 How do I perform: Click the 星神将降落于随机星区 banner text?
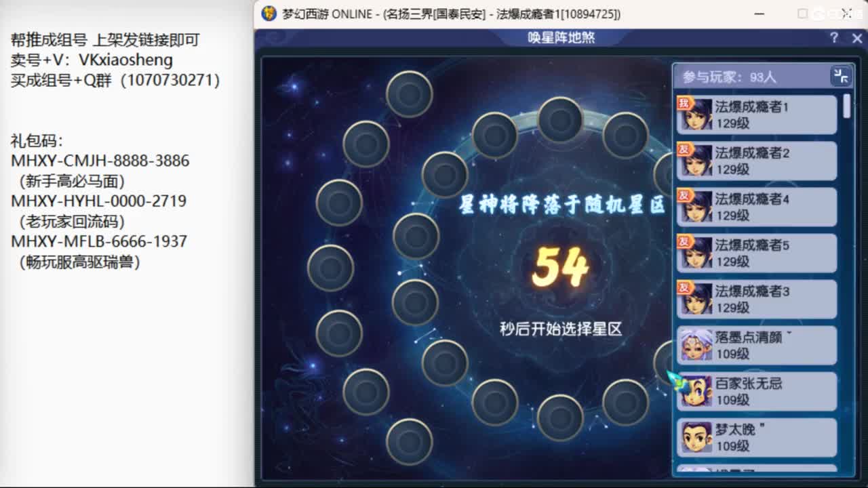tap(561, 205)
